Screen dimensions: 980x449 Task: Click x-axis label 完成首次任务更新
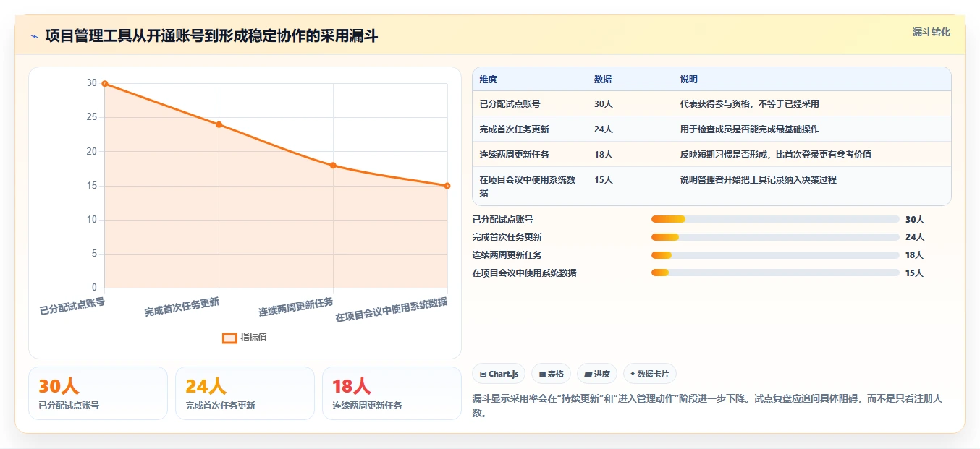pos(182,307)
